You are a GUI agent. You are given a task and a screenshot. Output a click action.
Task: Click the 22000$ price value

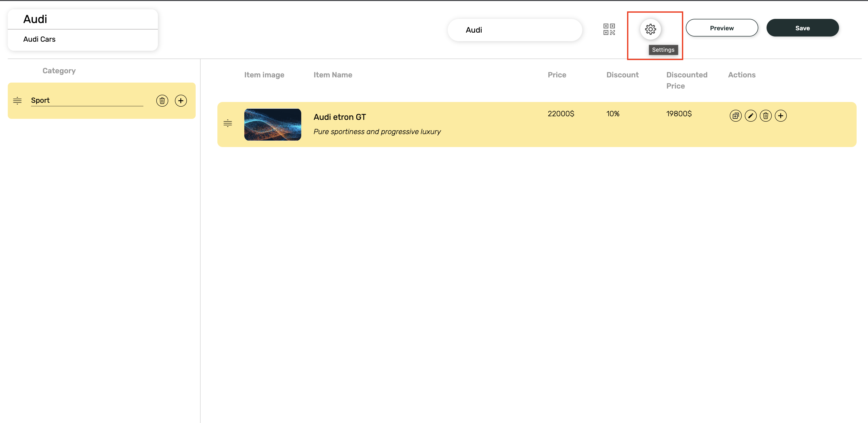pos(561,114)
